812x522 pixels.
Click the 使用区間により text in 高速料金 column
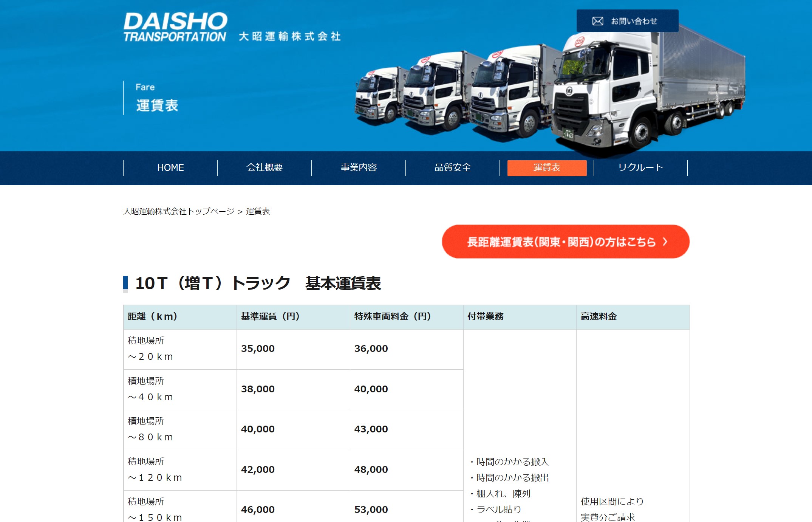tap(612, 502)
